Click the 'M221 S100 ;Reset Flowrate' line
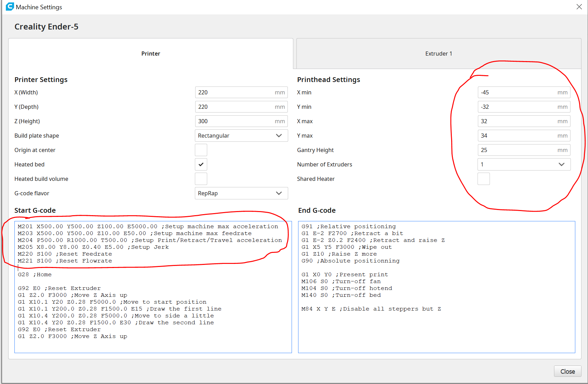This screenshot has height=384, width=588. 65,261
